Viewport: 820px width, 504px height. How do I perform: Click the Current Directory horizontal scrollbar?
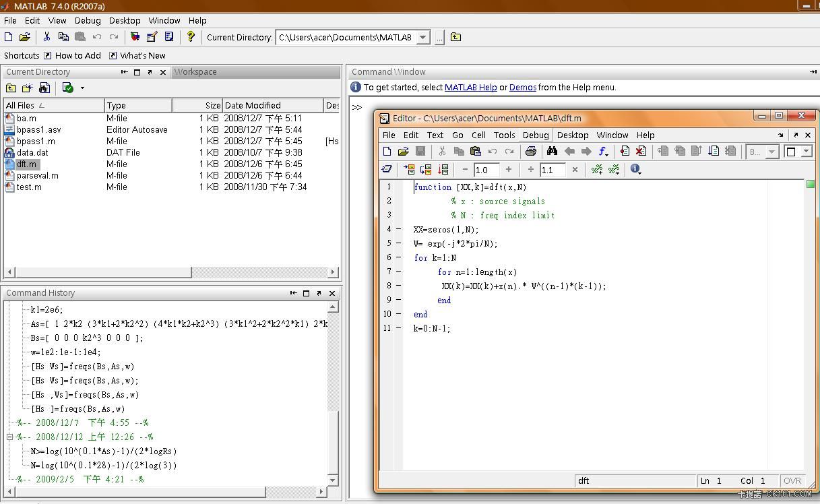point(171,272)
